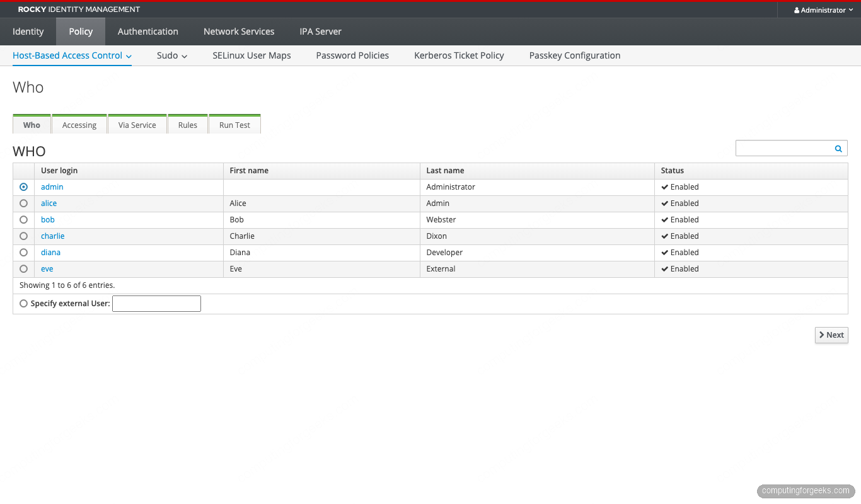The height and width of the screenshot is (504, 861).
Task: Open the Policy main tab
Action: [x=81, y=31]
